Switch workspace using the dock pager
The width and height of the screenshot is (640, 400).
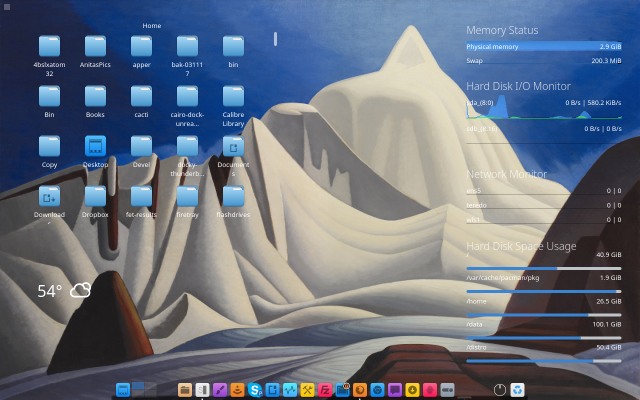tap(144, 389)
